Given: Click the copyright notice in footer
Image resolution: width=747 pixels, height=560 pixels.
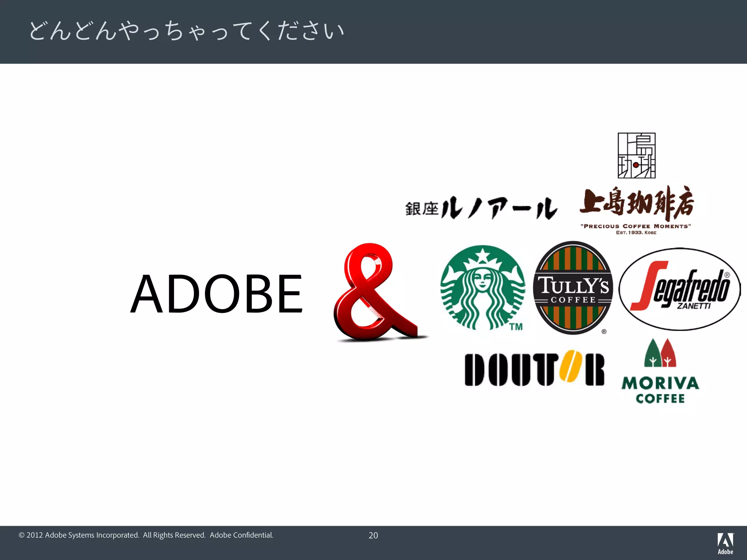Looking at the screenshot, I should click(x=146, y=535).
